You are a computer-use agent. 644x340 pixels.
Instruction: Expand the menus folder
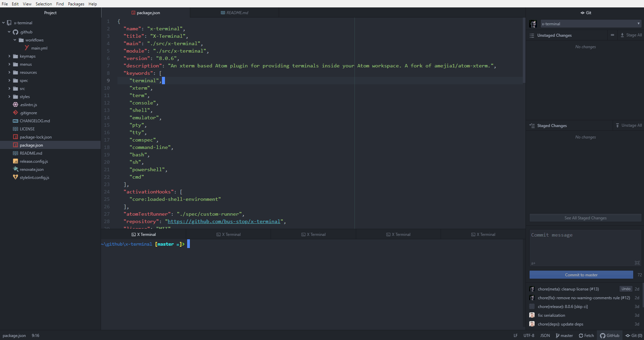[9, 64]
